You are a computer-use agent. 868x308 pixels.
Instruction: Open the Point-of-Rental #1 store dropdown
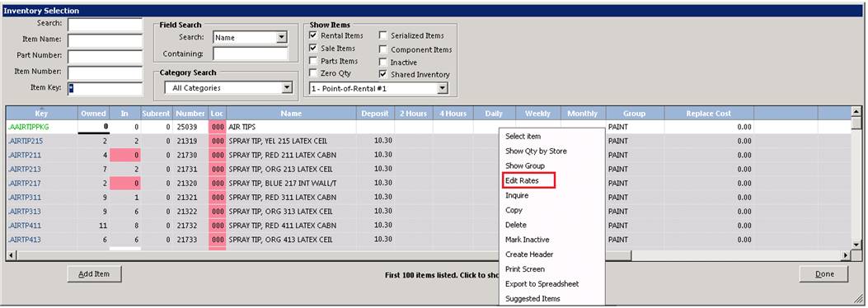442,88
